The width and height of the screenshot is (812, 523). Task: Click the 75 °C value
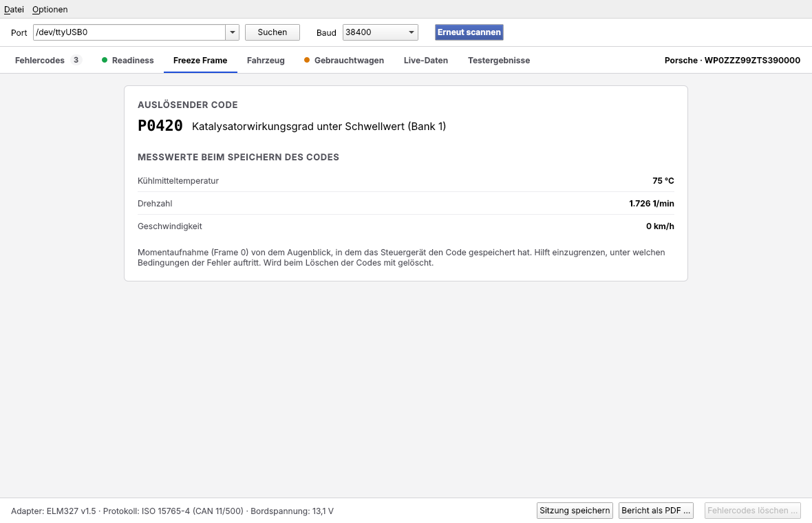663,181
